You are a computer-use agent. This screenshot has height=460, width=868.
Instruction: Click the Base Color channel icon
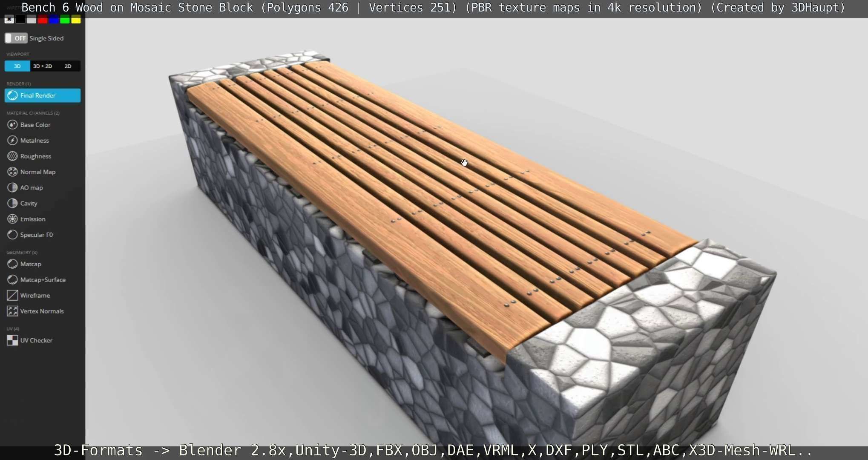12,125
